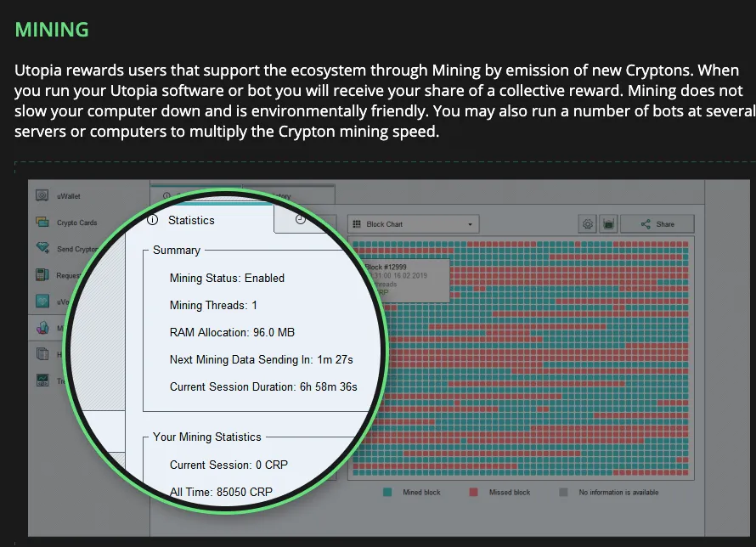Click 'Current Session: 0 CRP' value
The width and height of the screenshot is (756, 547).
tap(228, 465)
